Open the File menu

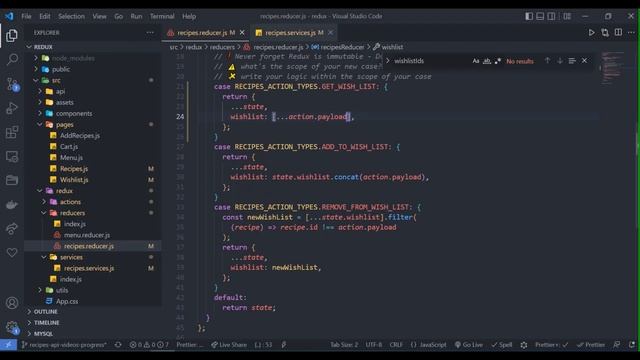click(x=27, y=16)
